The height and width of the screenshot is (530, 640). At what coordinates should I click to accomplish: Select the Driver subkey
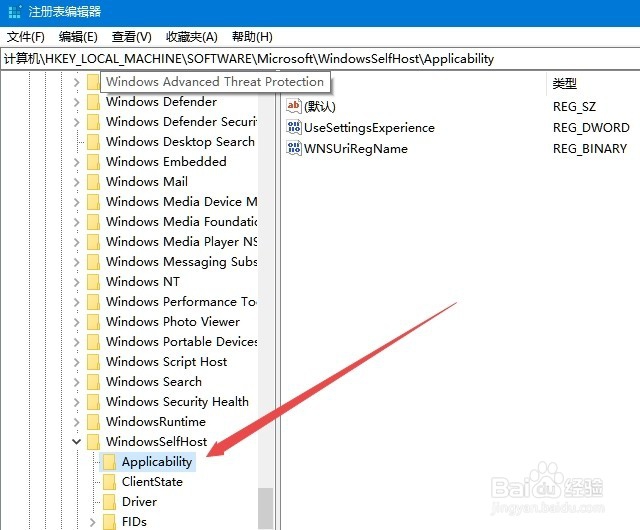click(140, 502)
